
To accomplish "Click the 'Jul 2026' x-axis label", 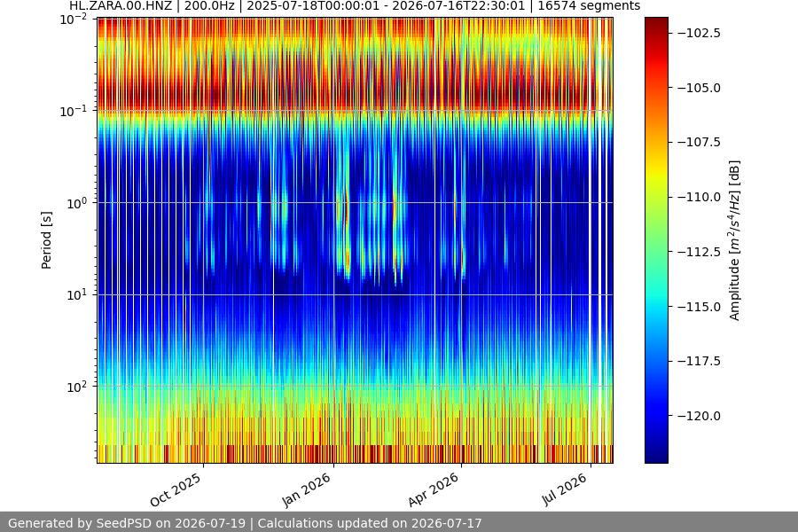I will point(565,489).
